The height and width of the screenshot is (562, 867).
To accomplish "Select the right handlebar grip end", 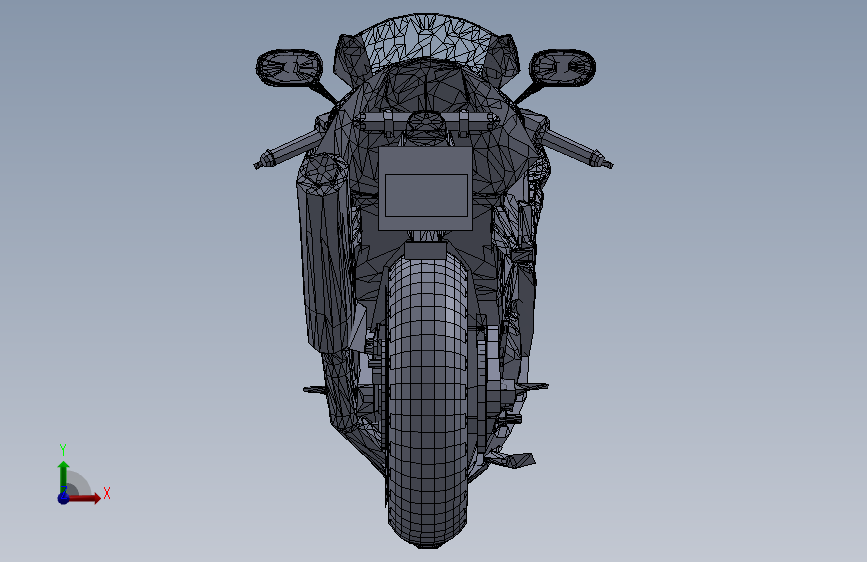I will tap(602, 160).
